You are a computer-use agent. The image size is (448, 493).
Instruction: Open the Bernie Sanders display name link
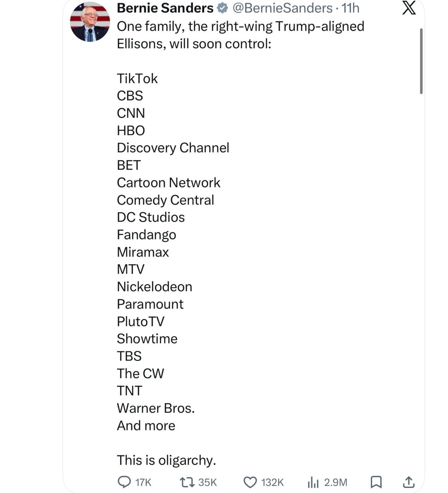tap(165, 8)
